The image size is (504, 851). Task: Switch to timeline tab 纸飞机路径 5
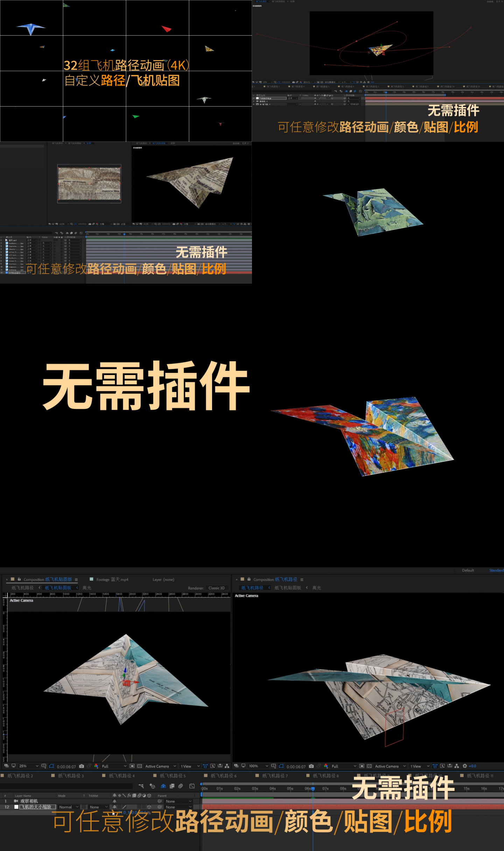click(x=173, y=776)
